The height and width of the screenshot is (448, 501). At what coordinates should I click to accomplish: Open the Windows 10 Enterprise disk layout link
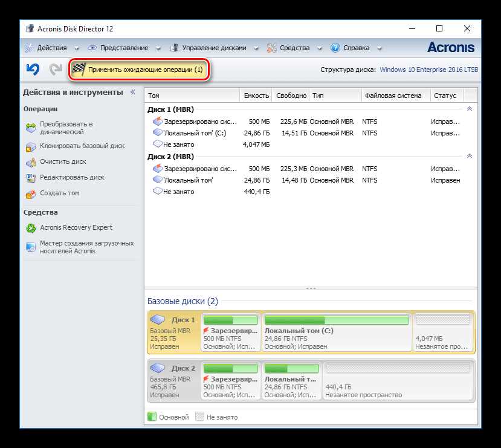[x=428, y=70]
